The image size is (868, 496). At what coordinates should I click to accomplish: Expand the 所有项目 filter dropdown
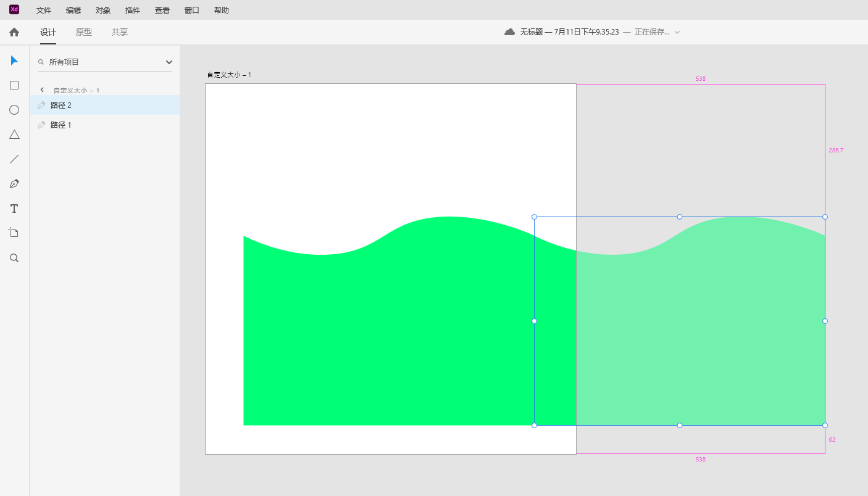pos(169,62)
